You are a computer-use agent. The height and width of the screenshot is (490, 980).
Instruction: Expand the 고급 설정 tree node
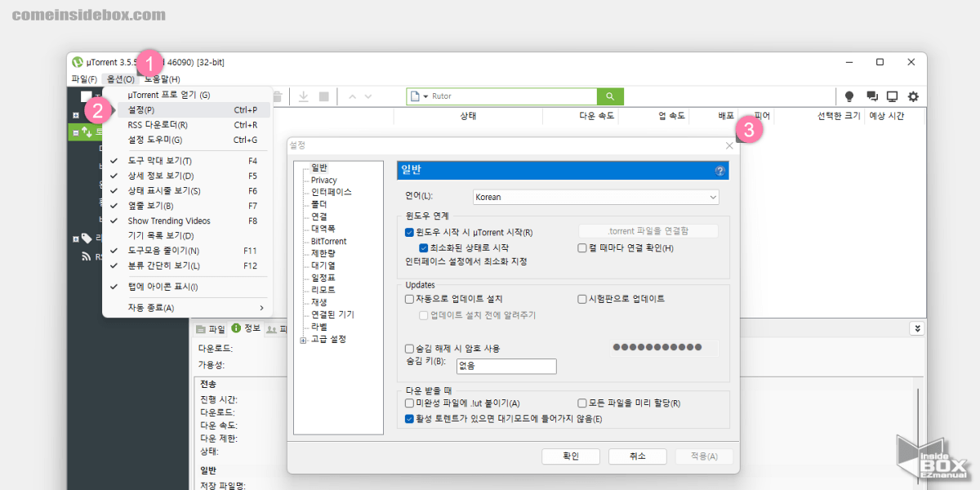pos(303,339)
